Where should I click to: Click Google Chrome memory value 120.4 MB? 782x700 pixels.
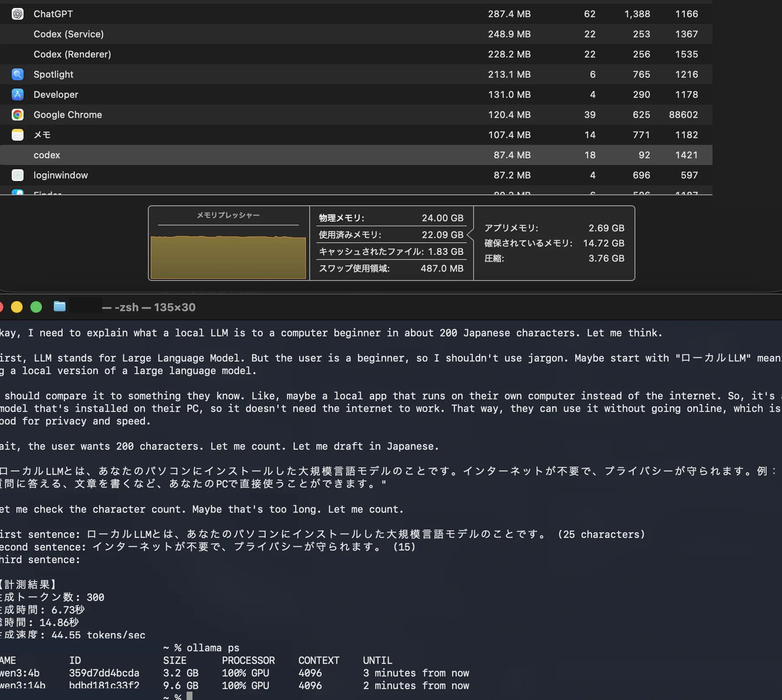pos(509,115)
